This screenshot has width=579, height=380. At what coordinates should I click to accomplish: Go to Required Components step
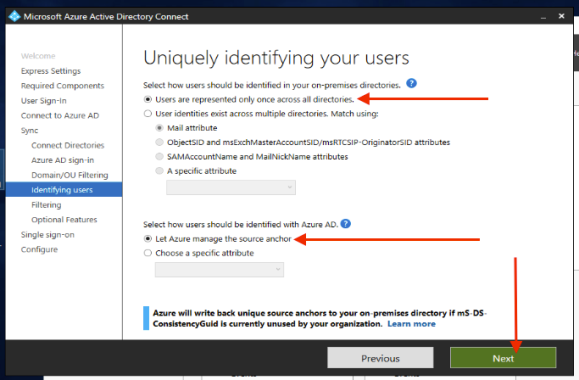62,86
